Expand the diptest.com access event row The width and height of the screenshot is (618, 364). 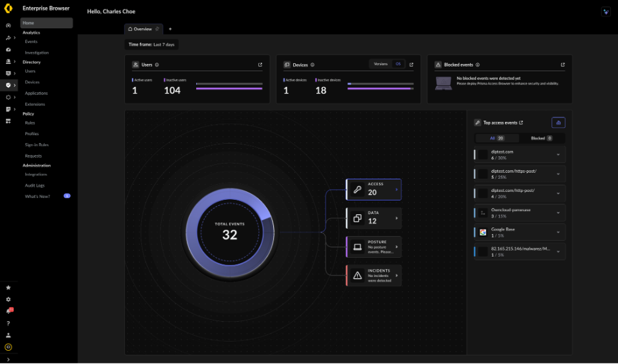[x=558, y=155]
